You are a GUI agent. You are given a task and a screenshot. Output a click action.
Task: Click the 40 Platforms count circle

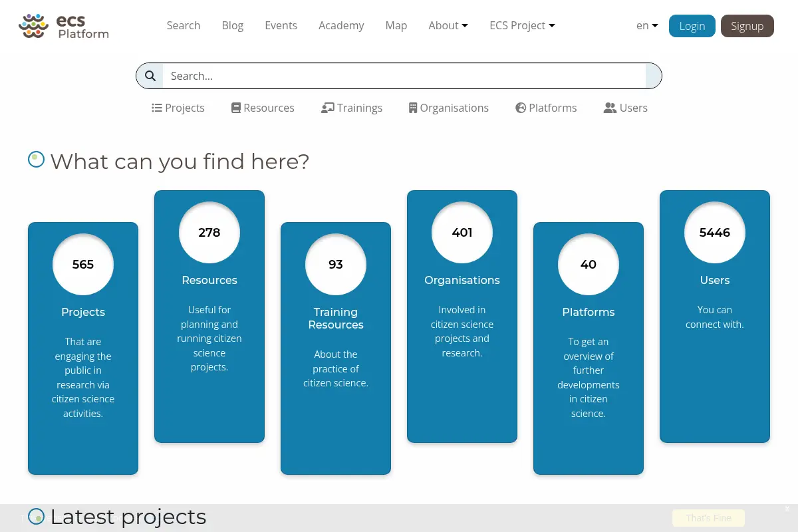[589, 265]
